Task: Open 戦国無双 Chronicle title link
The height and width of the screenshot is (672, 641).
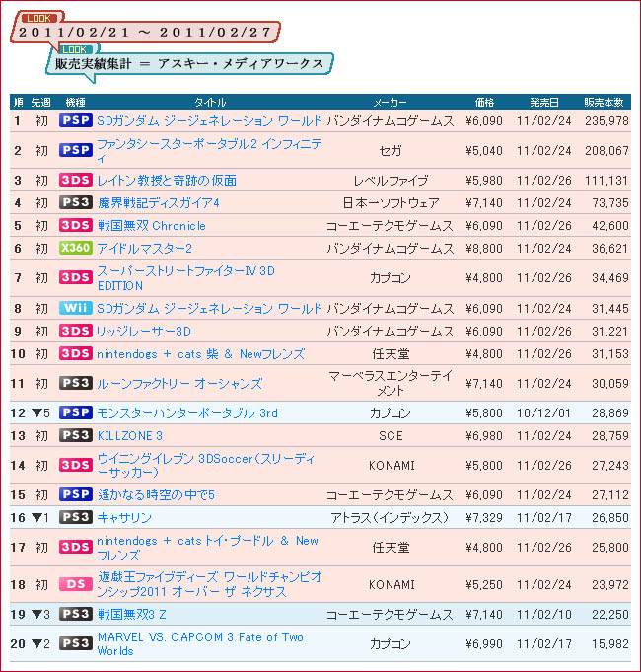Action: 152,226
